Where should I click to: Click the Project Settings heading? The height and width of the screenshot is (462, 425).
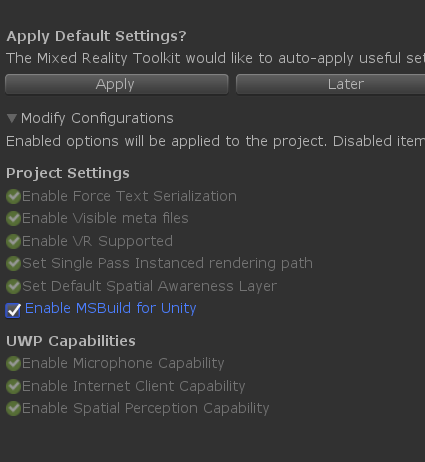point(68,173)
